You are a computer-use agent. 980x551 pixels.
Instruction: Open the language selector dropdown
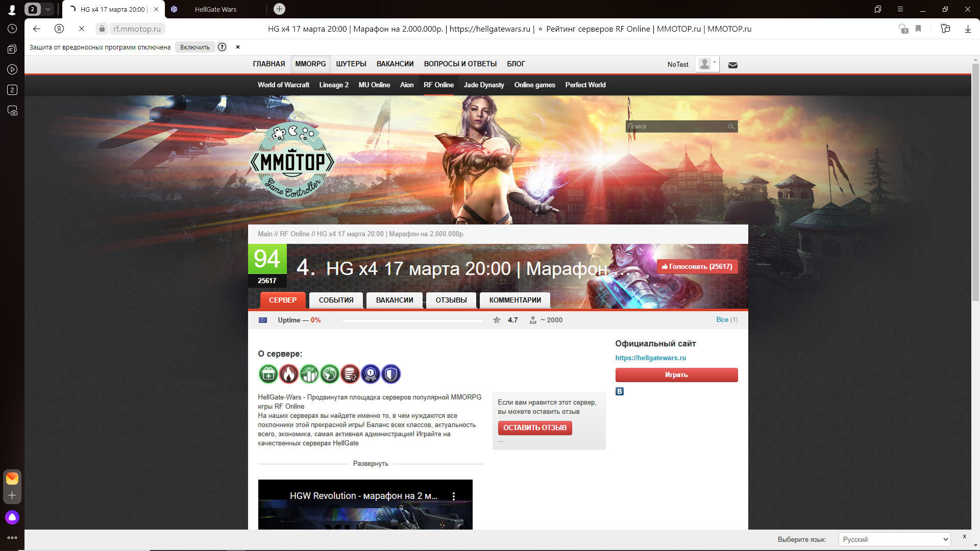coord(894,539)
